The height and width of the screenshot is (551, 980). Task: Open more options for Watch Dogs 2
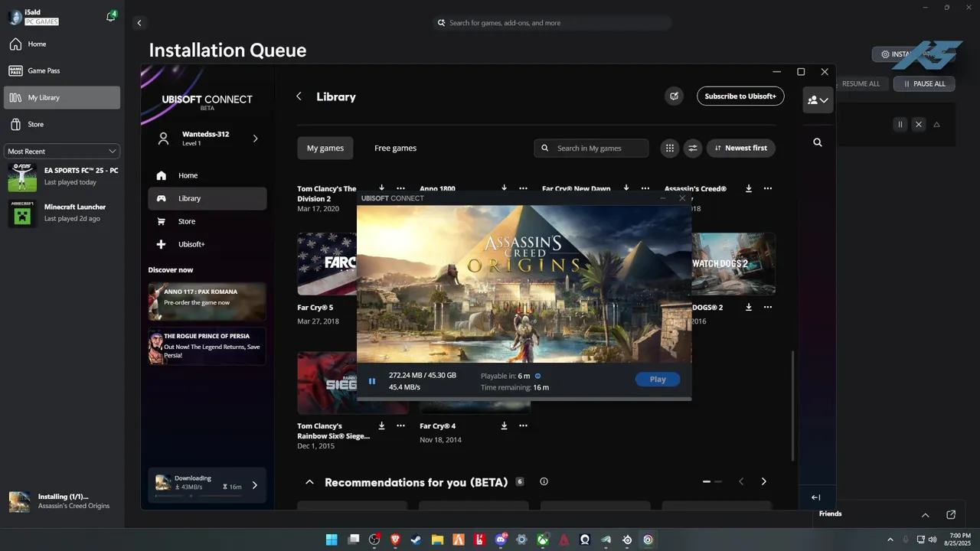click(x=768, y=307)
